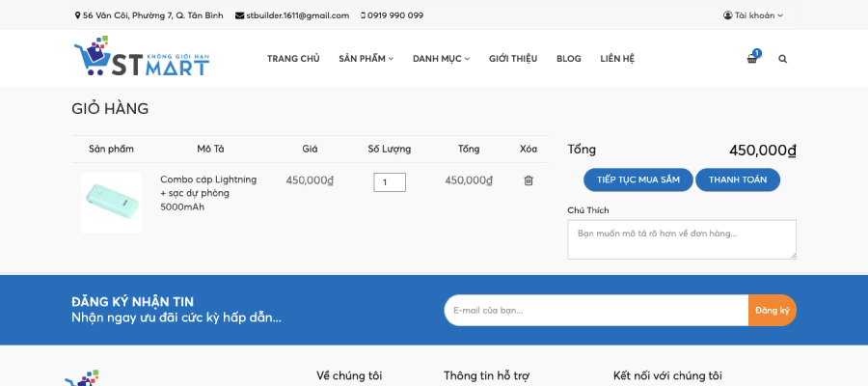Click THANH TOÁN checkout button
The image size is (868, 386).
738,180
